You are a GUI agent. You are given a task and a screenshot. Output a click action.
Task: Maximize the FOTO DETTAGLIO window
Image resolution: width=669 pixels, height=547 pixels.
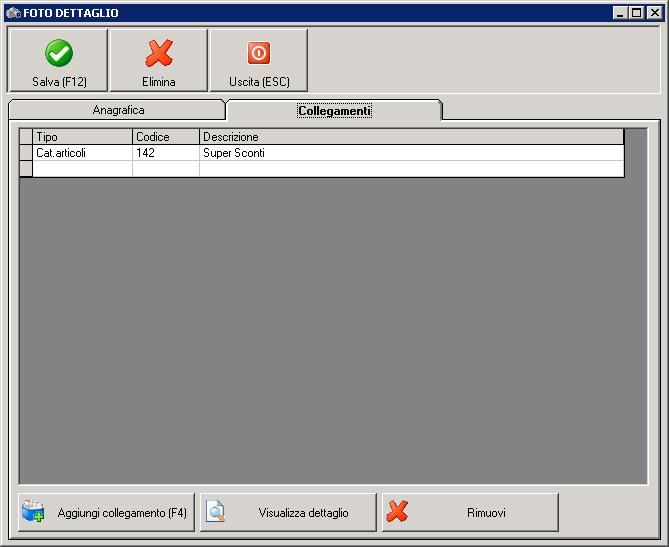click(636, 13)
